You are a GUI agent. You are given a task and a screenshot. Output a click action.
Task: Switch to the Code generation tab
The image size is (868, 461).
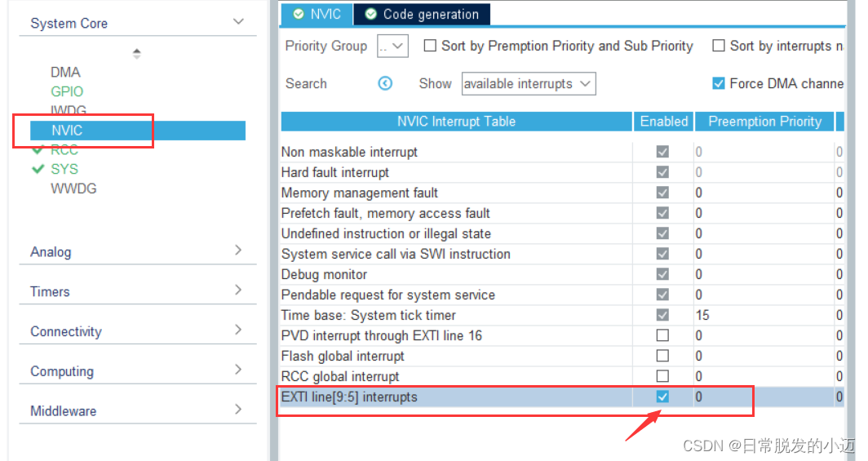(x=422, y=14)
